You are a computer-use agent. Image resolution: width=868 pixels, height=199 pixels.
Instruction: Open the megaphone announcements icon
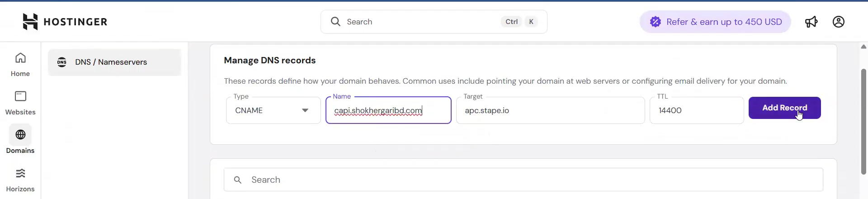811,22
